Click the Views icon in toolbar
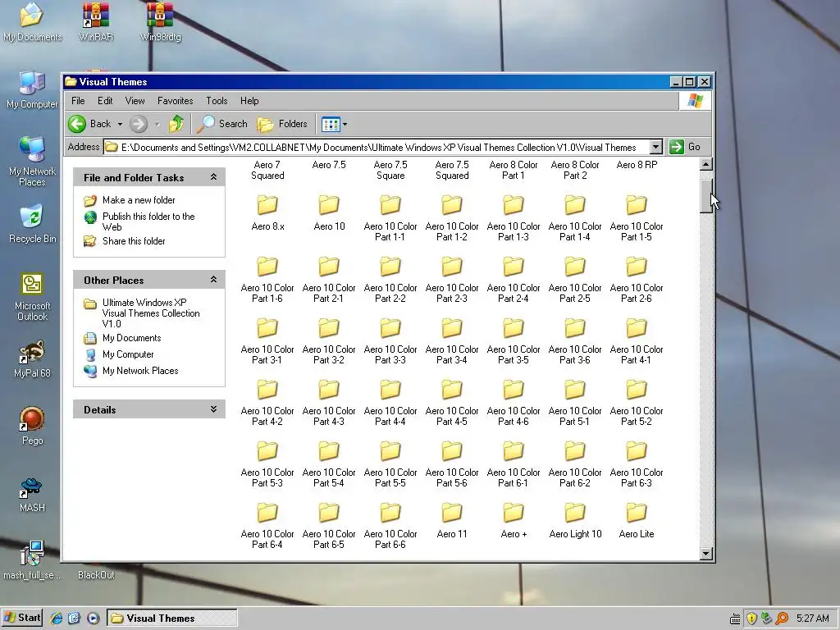 point(331,125)
